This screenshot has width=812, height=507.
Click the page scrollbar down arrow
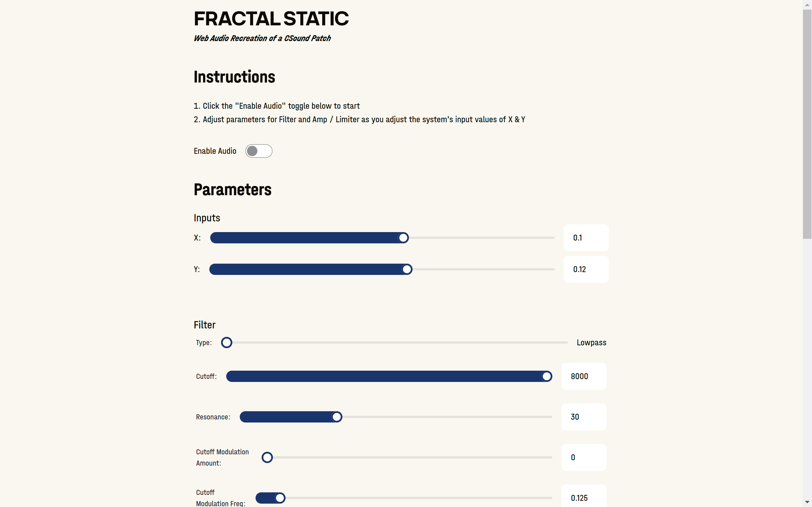(807, 502)
